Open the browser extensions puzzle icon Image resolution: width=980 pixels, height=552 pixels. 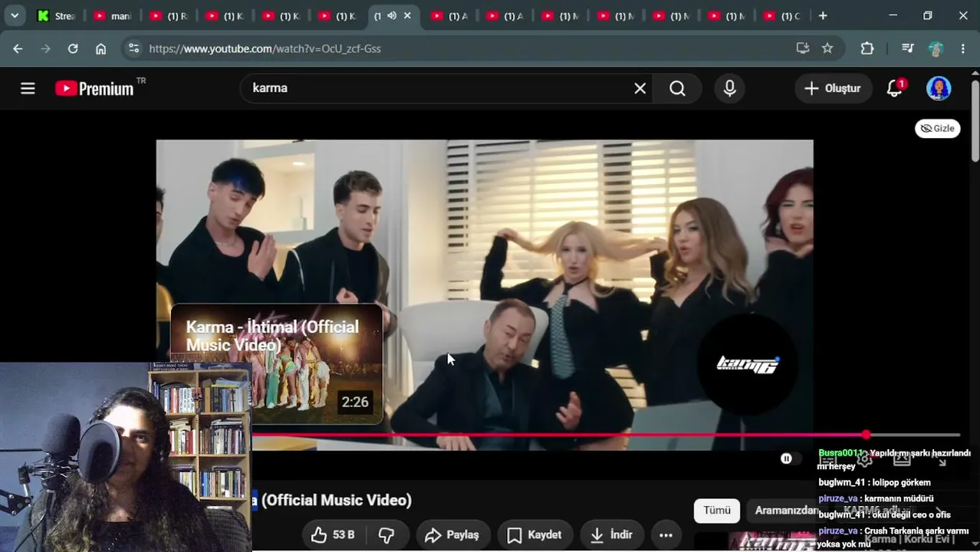click(867, 48)
